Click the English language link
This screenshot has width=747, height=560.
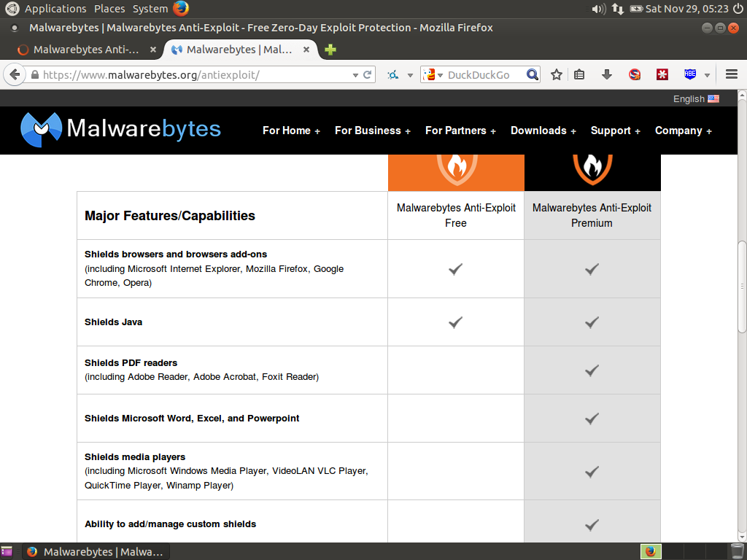coord(689,99)
